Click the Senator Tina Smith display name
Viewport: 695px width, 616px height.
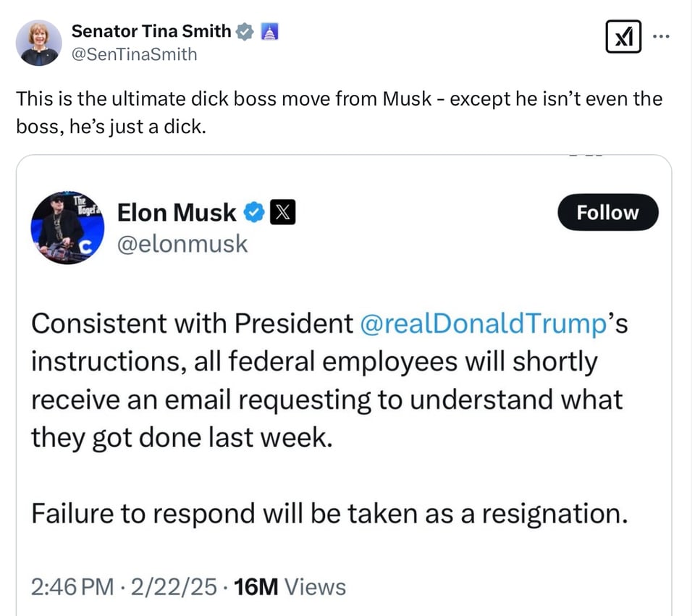coord(151,31)
